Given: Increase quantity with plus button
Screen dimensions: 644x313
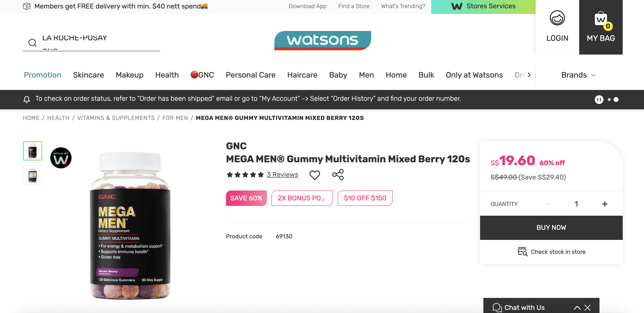Looking at the screenshot, I should (605, 204).
